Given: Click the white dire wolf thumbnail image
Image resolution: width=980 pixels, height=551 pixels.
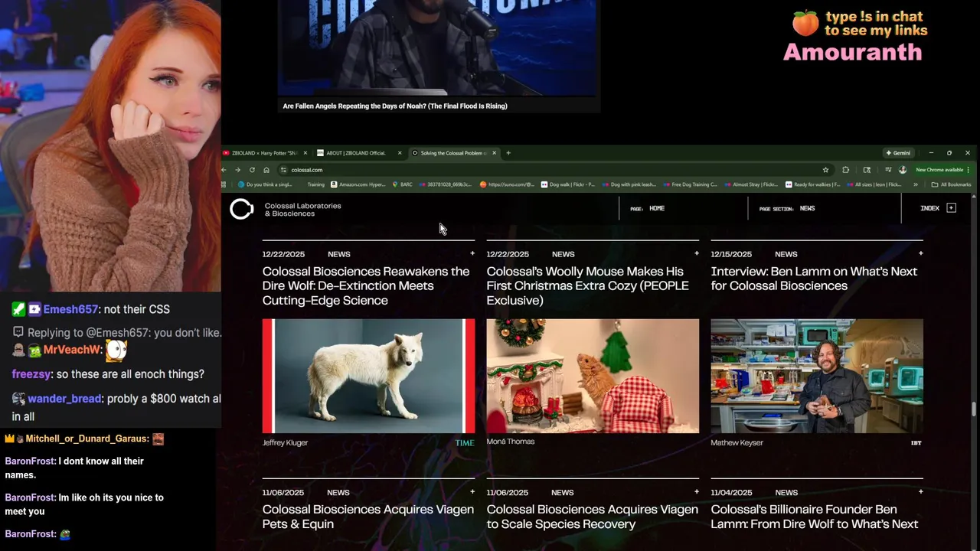Looking at the screenshot, I should coord(368,376).
